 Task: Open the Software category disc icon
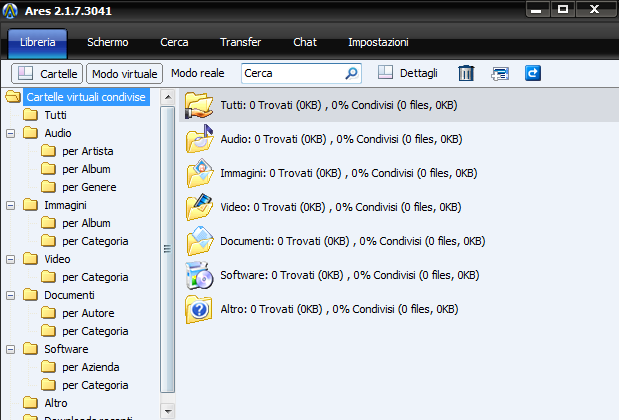pos(200,275)
